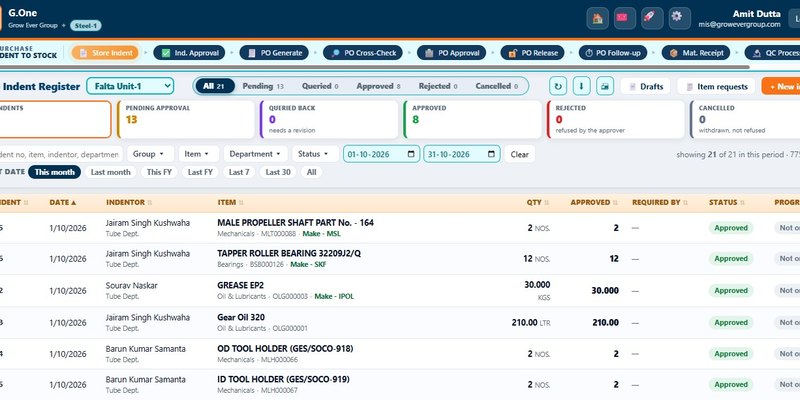Sort table by the ITEM column

click(230, 203)
